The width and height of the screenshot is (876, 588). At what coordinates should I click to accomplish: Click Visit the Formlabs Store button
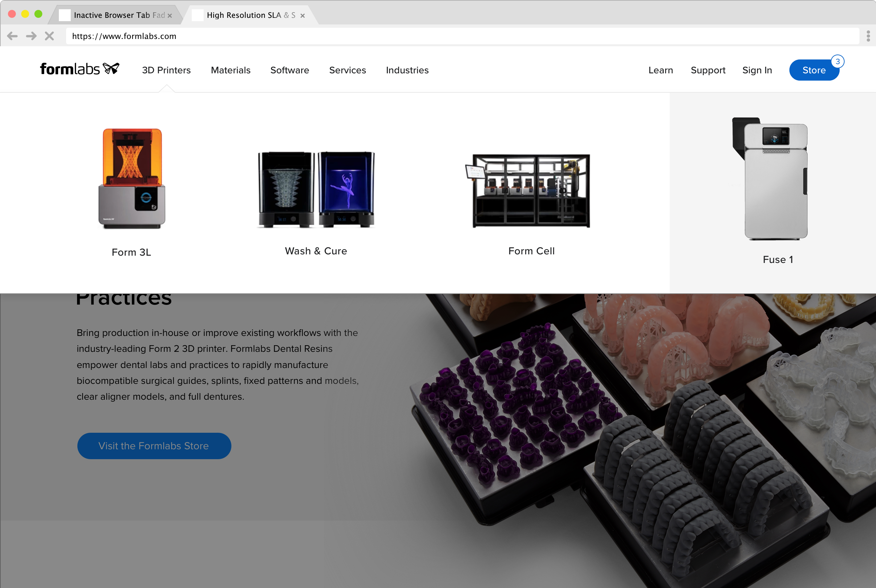pyautogui.click(x=154, y=446)
